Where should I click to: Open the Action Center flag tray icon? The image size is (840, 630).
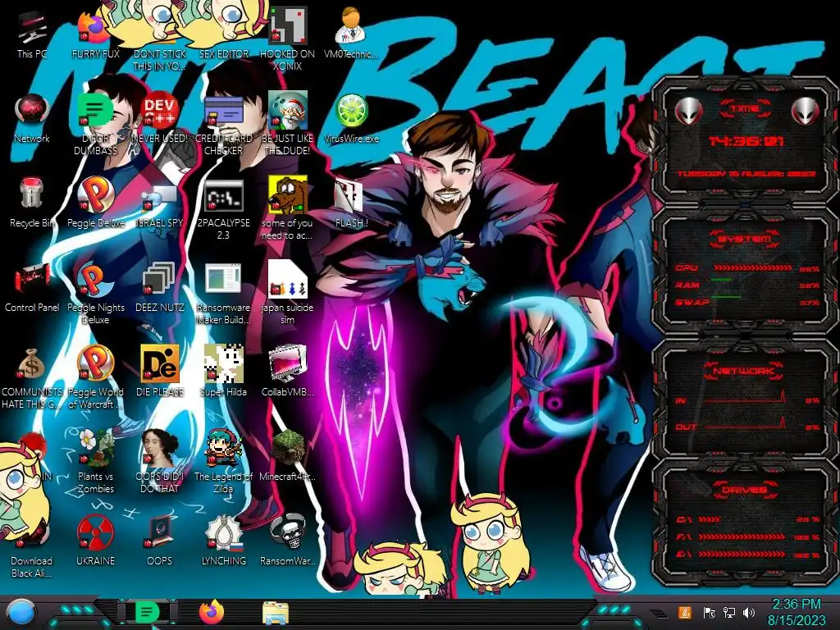pyautogui.click(x=709, y=612)
